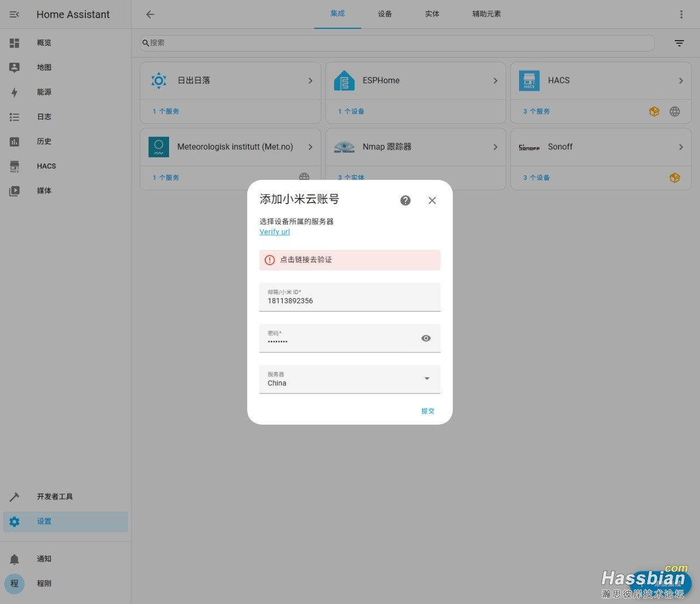Open the three-dot overflow menu
This screenshot has width=700, height=604.
(681, 15)
